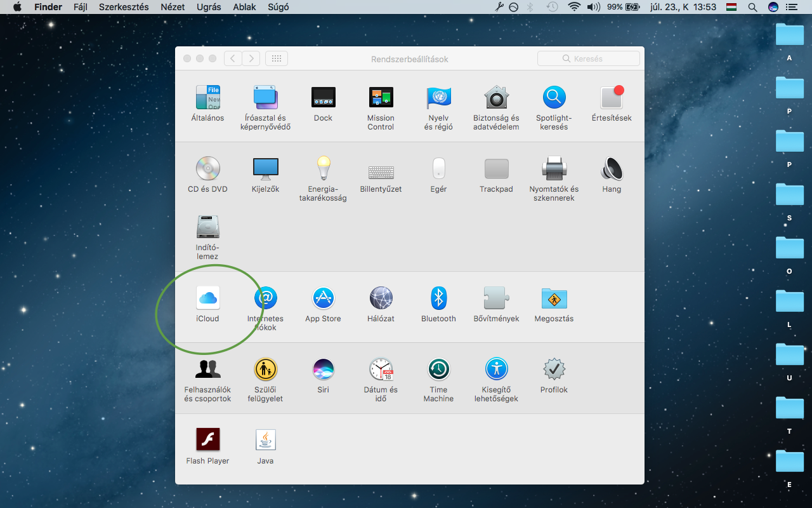Click the Siri menu bar icon
Screen dimensions: 812x508
(773, 7)
